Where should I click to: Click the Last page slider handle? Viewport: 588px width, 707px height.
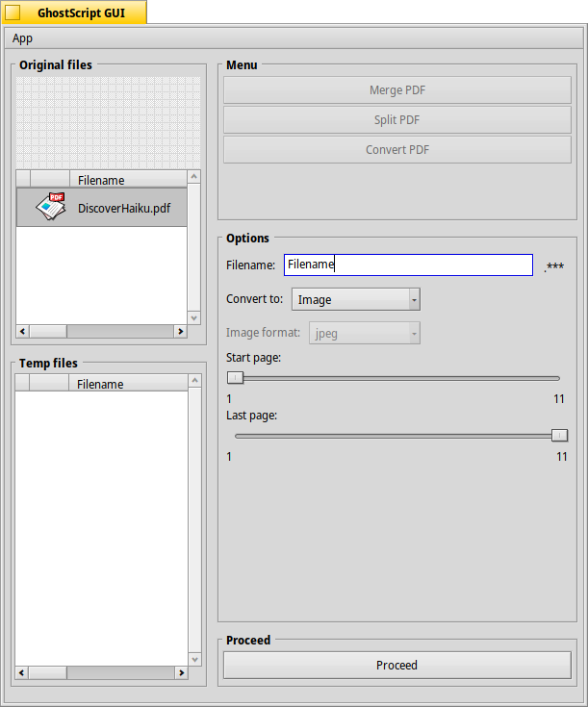pos(559,436)
